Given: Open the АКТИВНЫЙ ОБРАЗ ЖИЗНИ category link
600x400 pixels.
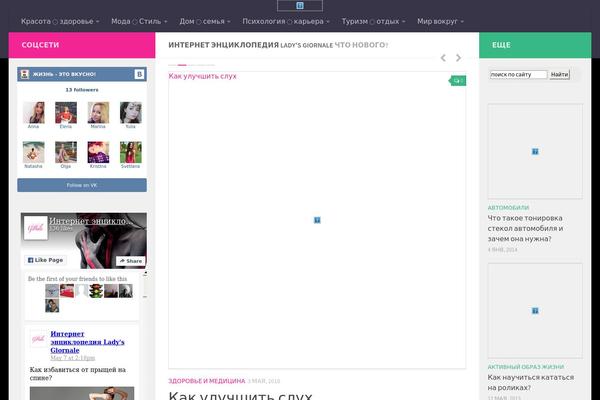Looking at the screenshot, I should (525, 367).
